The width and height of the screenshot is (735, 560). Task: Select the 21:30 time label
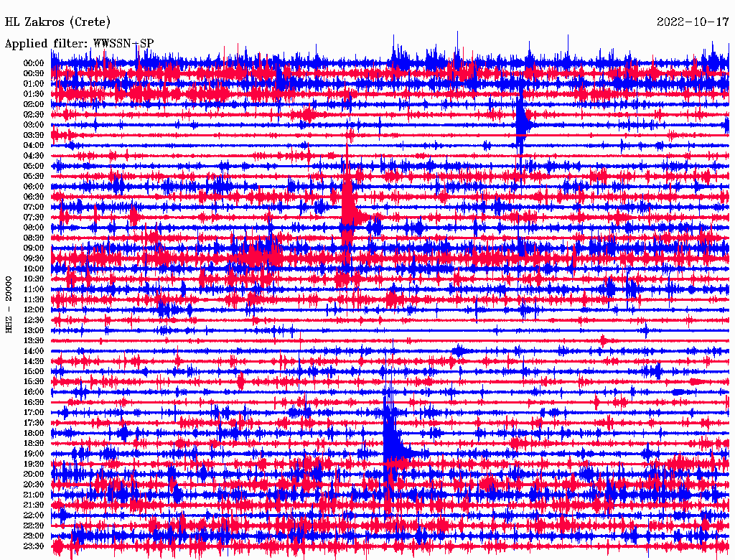point(34,505)
